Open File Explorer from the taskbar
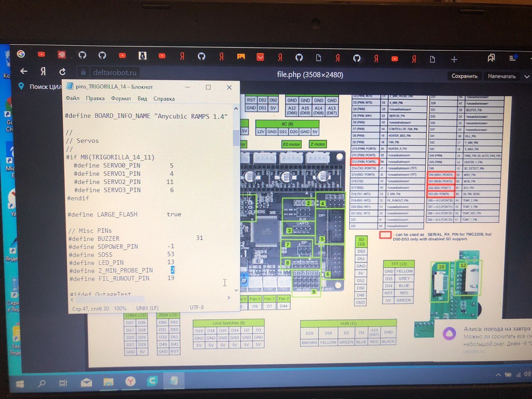Viewport: 532px width, 399px height. tap(108, 382)
